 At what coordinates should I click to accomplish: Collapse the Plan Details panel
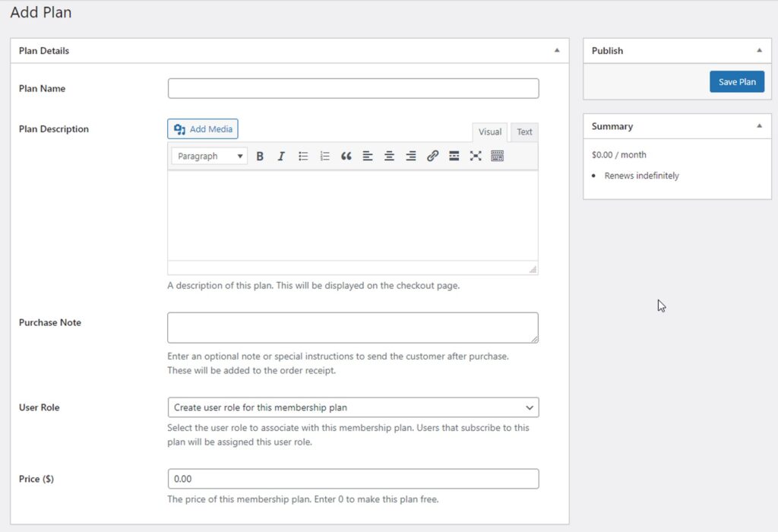[x=557, y=51]
